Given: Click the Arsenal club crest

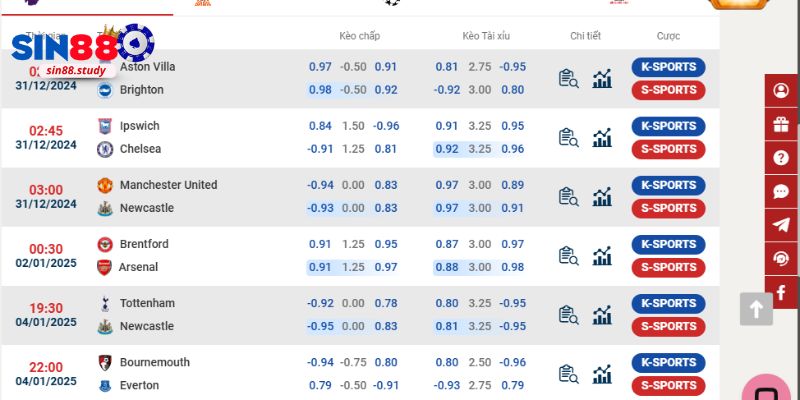Looking at the screenshot, I should click(x=104, y=267).
